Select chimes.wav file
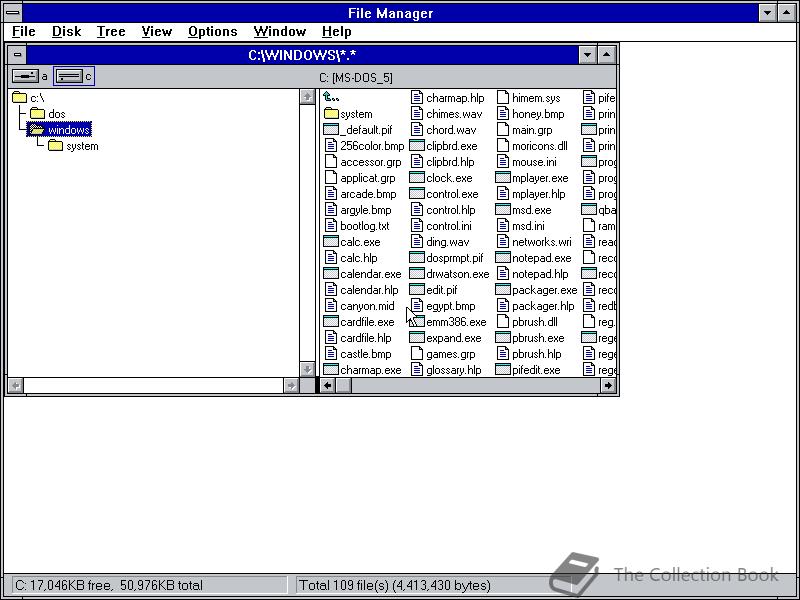Screen dimensions: 800x600 point(446,114)
